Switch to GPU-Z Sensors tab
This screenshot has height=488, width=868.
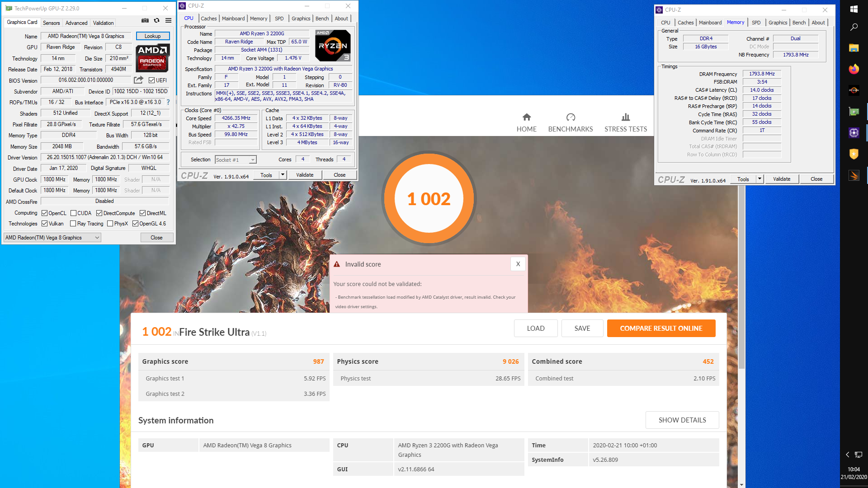pos(51,23)
